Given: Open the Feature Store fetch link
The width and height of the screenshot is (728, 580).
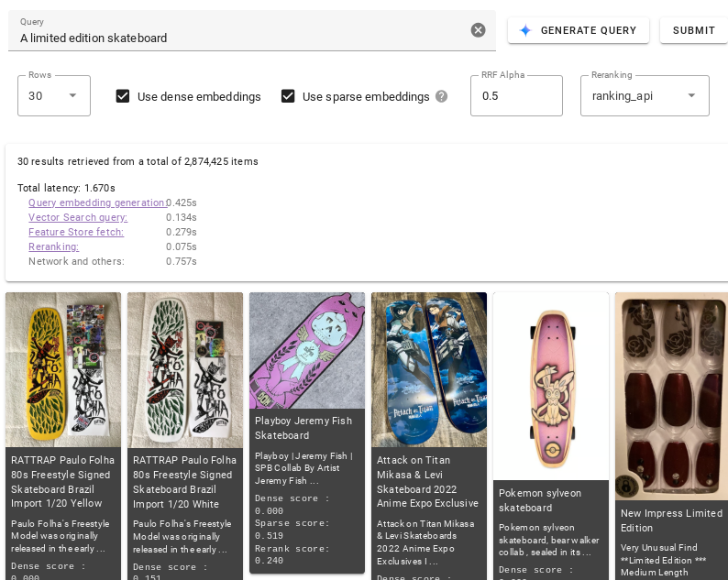Looking at the screenshot, I should pos(76,232).
